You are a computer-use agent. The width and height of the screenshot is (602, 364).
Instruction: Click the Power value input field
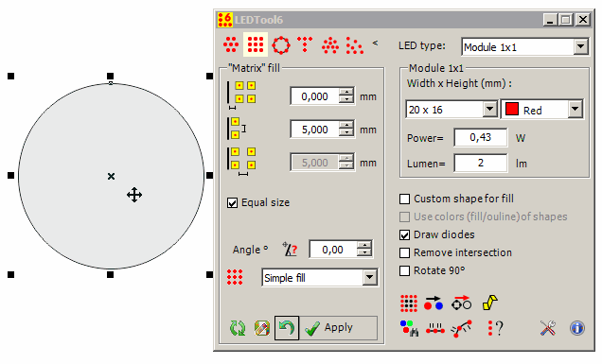pyautogui.click(x=480, y=138)
